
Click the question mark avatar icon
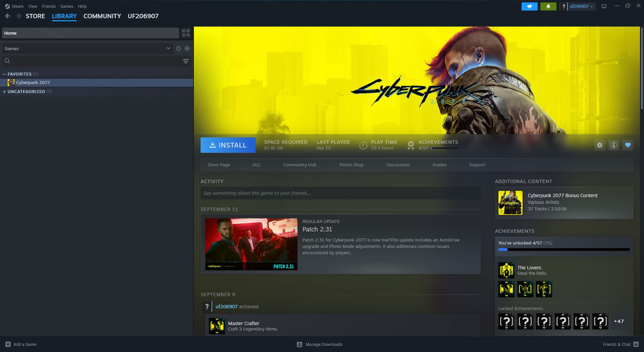[563, 6]
